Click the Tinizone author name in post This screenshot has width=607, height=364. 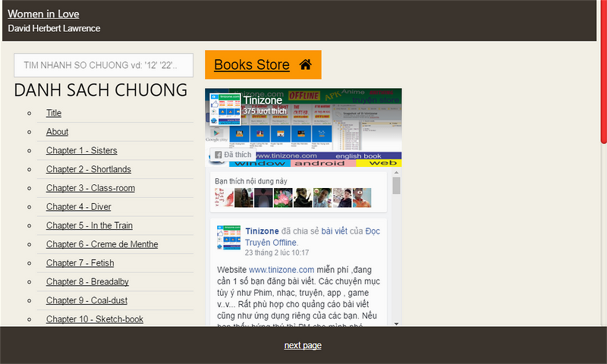point(262,231)
